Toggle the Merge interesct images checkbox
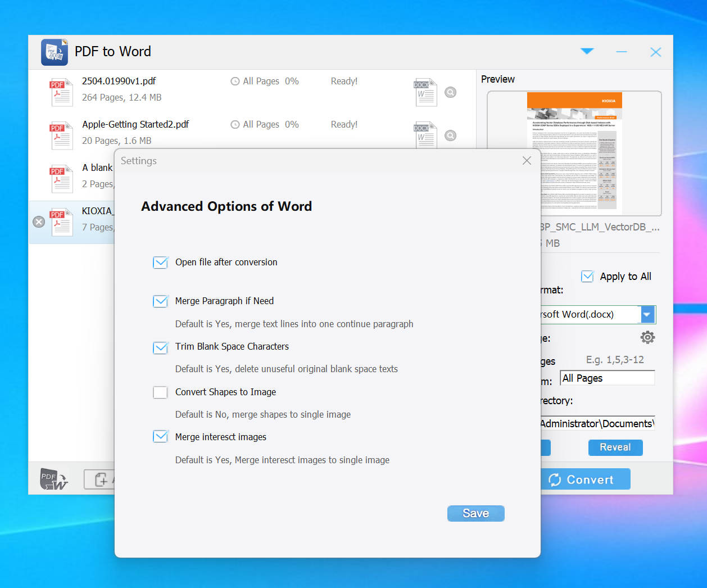The height and width of the screenshot is (588, 707). (161, 437)
